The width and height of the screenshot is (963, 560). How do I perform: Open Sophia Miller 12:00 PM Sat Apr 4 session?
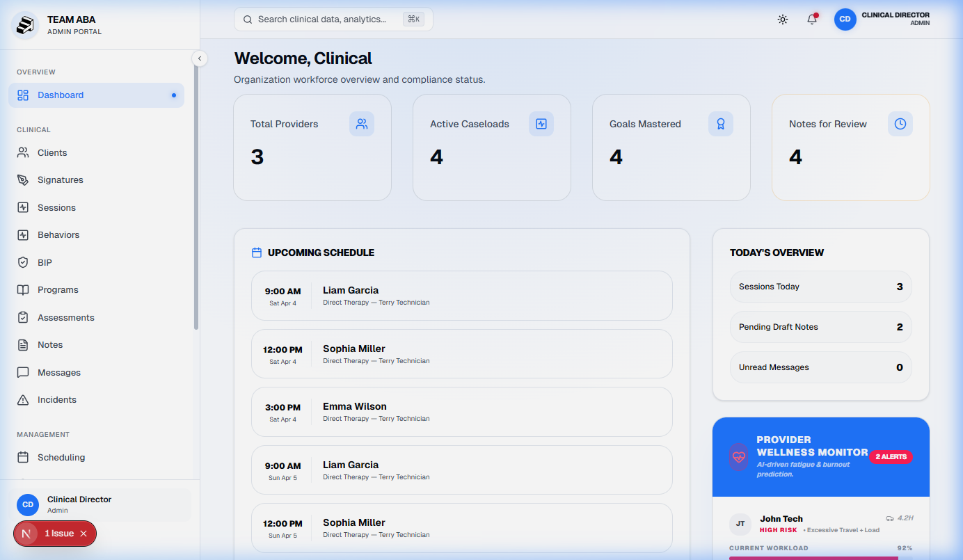pyautogui.click(x=462, y=354)
